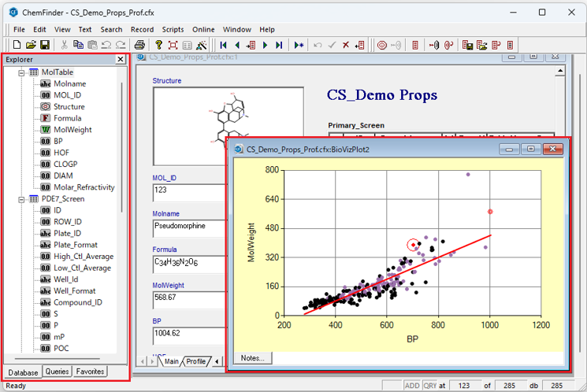Switch to the Queries tab

[57, 372]
